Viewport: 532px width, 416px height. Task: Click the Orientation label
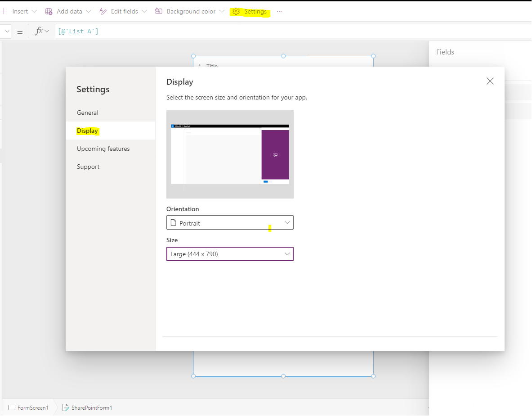click(x=183, y=209)
